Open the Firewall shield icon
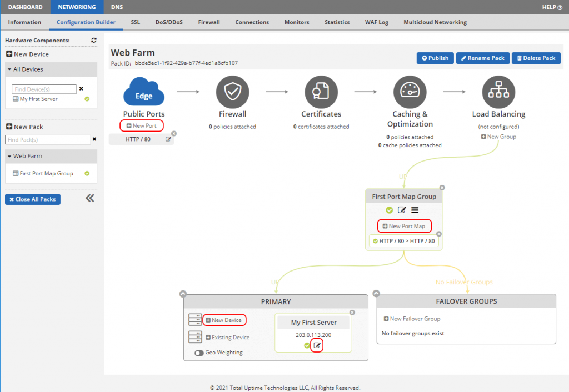569x392 pixels. point(232,92)
